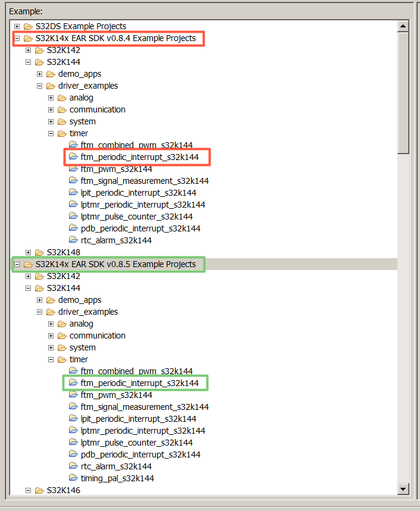420x511 pixels.
Task: Click the scrollbar up arrow
Action: tap(403, 26)
